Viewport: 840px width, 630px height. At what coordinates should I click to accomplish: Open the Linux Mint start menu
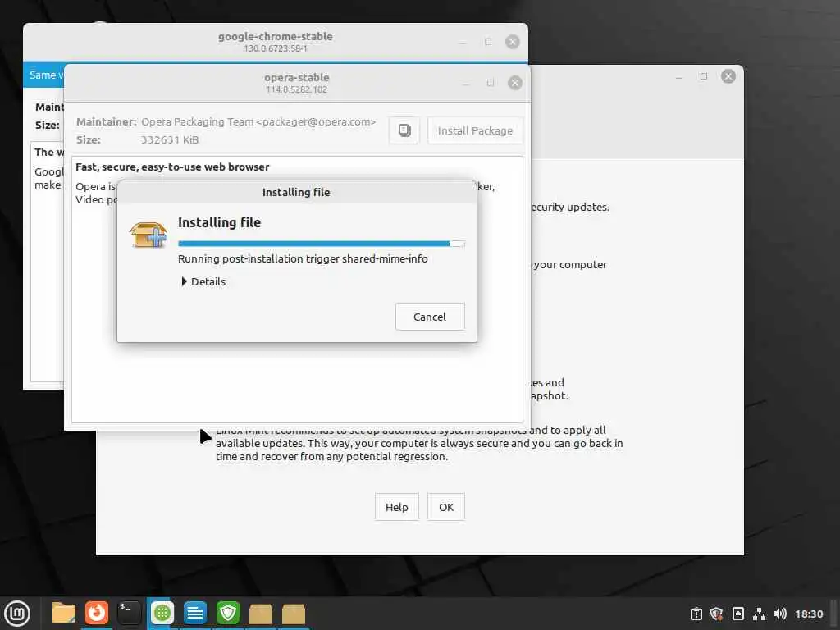tap(17, 614)
